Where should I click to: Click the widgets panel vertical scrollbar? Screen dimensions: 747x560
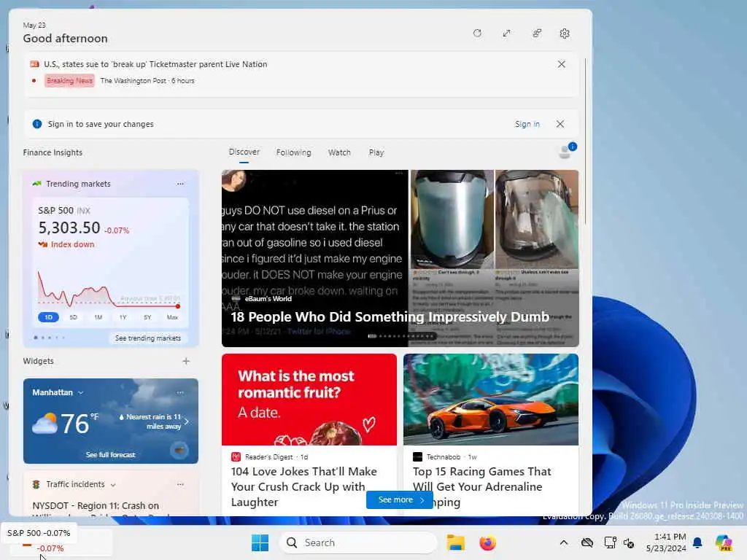585,141
